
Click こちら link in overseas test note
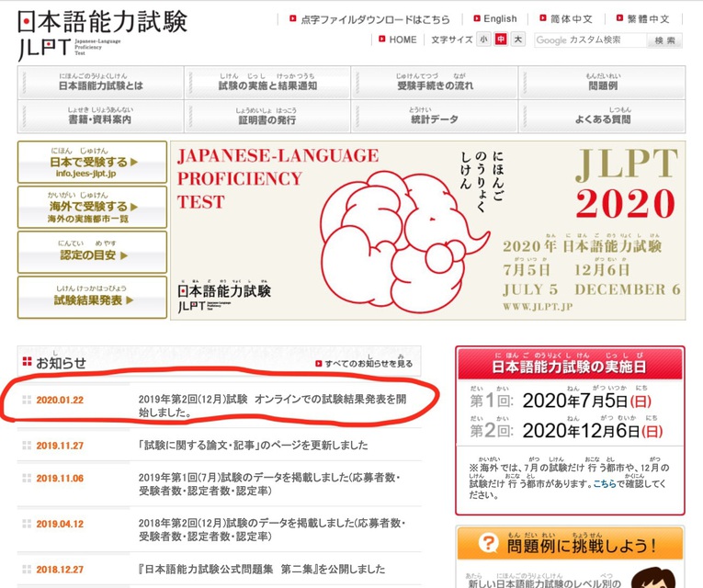(x=605, y=483)
